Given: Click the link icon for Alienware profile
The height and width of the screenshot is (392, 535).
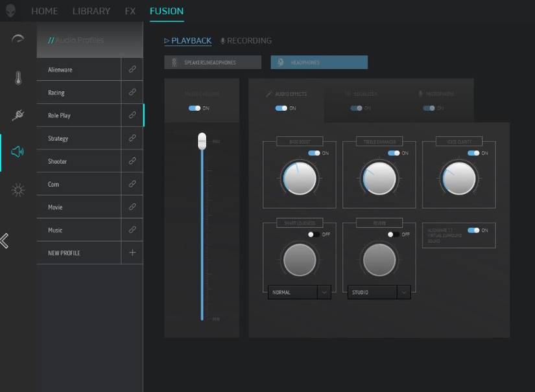Looking at the screenshot, I should (x=132, y=69).
